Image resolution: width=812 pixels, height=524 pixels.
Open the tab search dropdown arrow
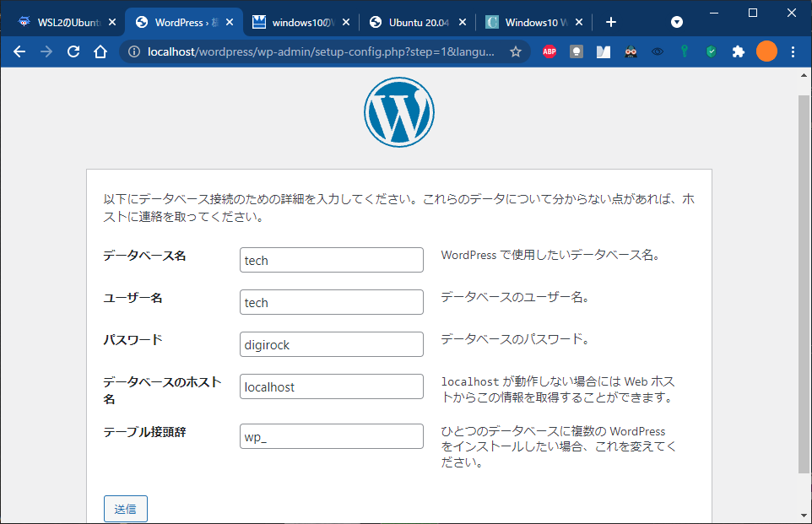click(x=676, y=22)
